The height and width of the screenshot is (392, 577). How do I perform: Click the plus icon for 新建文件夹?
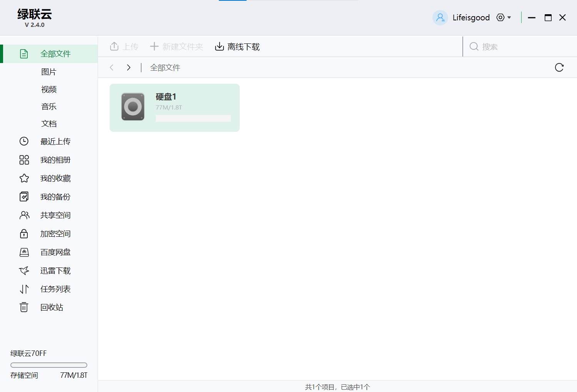[x=154, y=47]
